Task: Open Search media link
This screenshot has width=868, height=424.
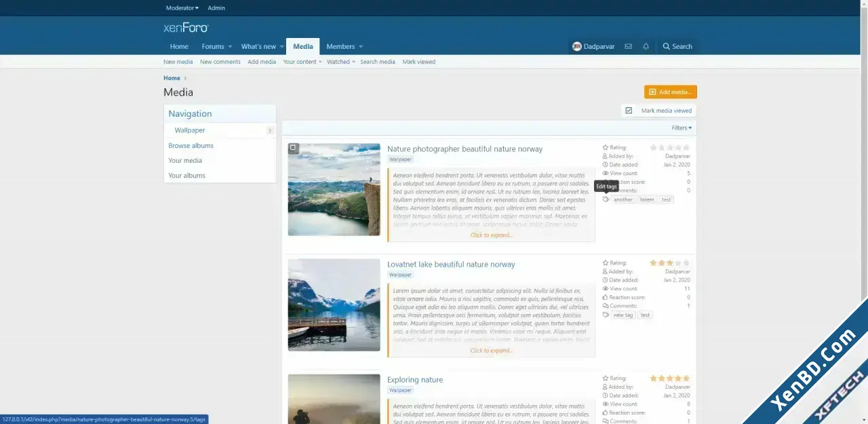Action: (378, 62)
